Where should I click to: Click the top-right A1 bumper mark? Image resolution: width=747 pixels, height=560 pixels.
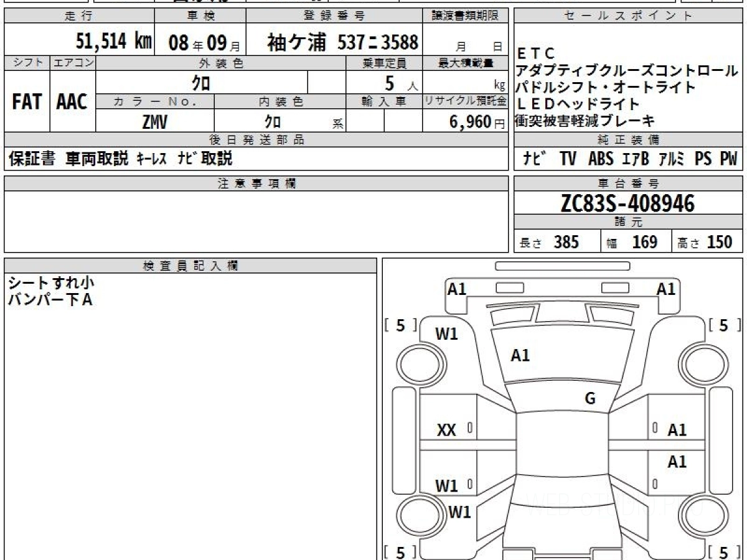pyautogui.click(x=666, y=289)
